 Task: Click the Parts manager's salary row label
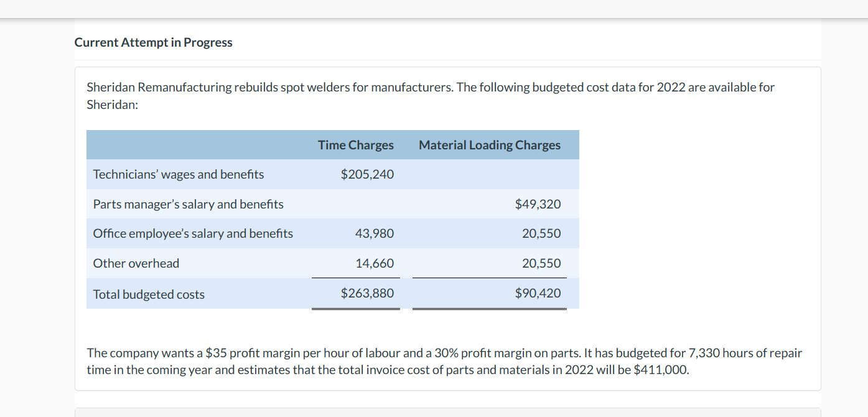[188, 204]
